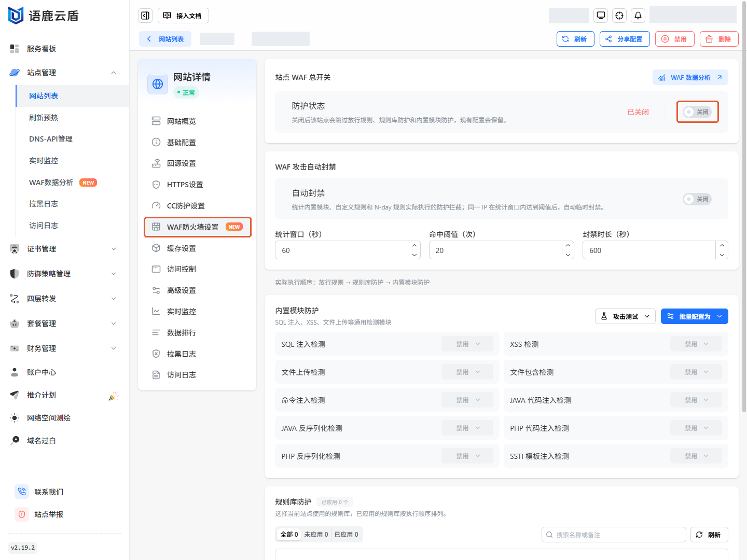Open the WAF 数据分析 link
747x560 pixels.
pos(690,77)
